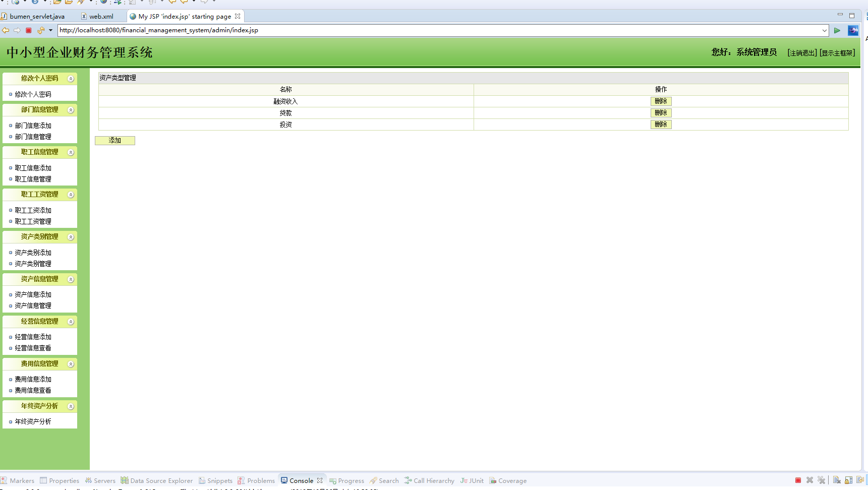Open 资产类别添加 sidebar link
This screenshot has width=868, height=490.
click(33, 253)
